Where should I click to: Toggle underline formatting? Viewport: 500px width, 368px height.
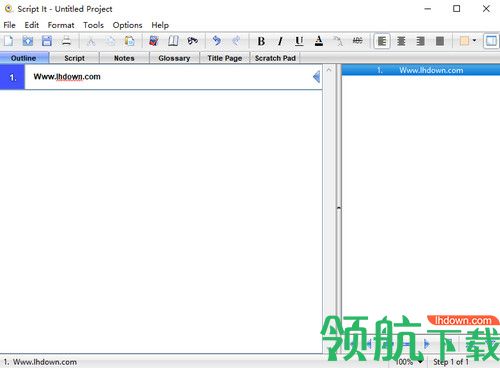coord(299,41)
